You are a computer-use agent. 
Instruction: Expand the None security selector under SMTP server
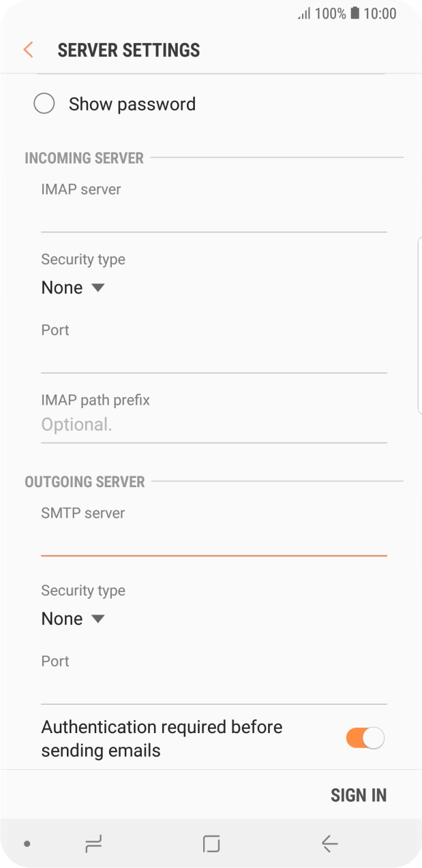pos(72,618)
